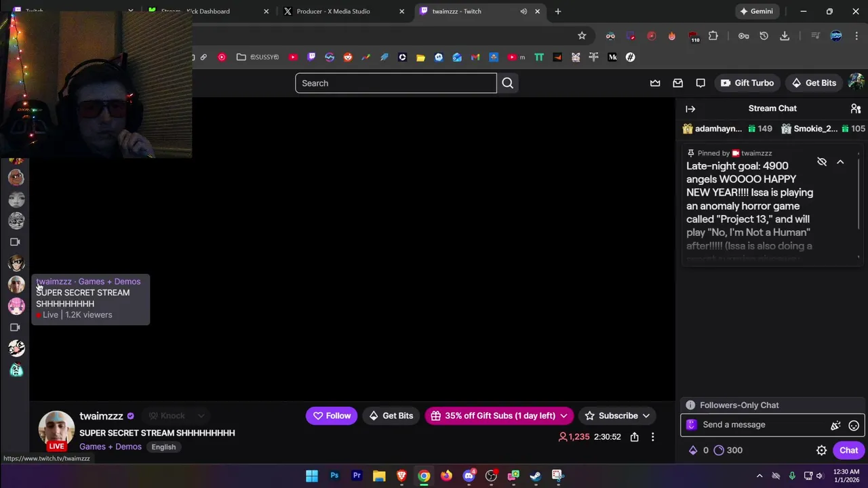Focus the Twitch Search field
Image resolution: width=868 pixels, height=488 pixels.
(x=396, y=83)
